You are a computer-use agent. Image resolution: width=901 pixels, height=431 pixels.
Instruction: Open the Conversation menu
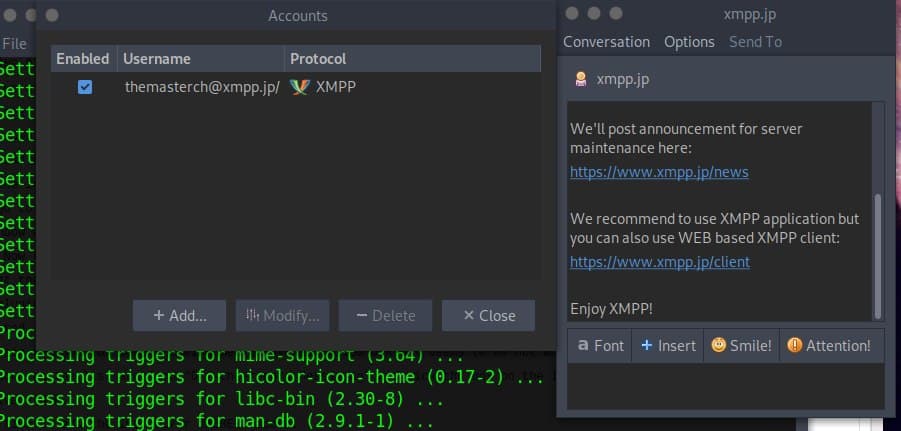(x=606, y=42)
